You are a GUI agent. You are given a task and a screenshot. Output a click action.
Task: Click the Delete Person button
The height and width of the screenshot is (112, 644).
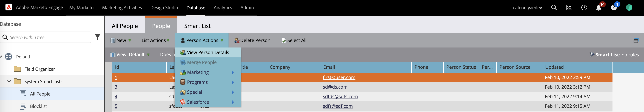pos(252,41)
